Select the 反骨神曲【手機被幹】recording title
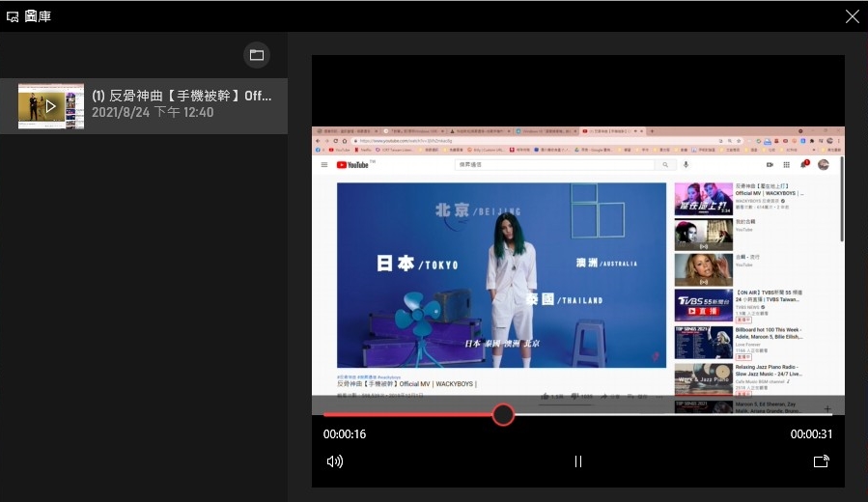The width and height of the screenshot is (868, 502). (x=182, y=96)
